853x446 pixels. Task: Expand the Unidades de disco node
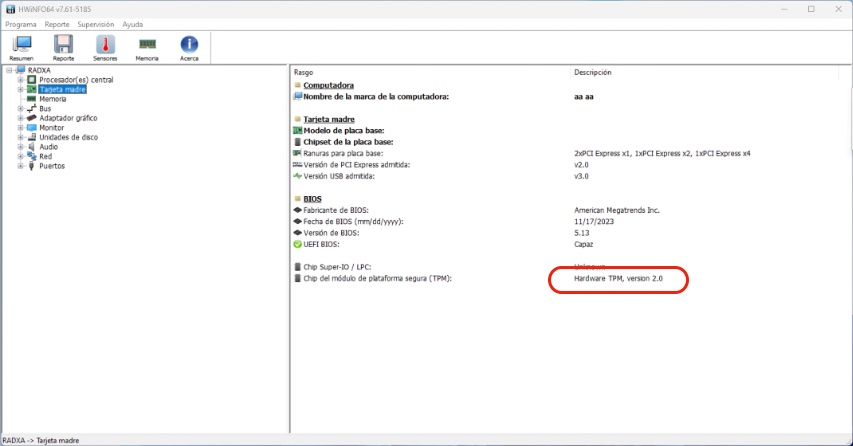pos(21,137)
